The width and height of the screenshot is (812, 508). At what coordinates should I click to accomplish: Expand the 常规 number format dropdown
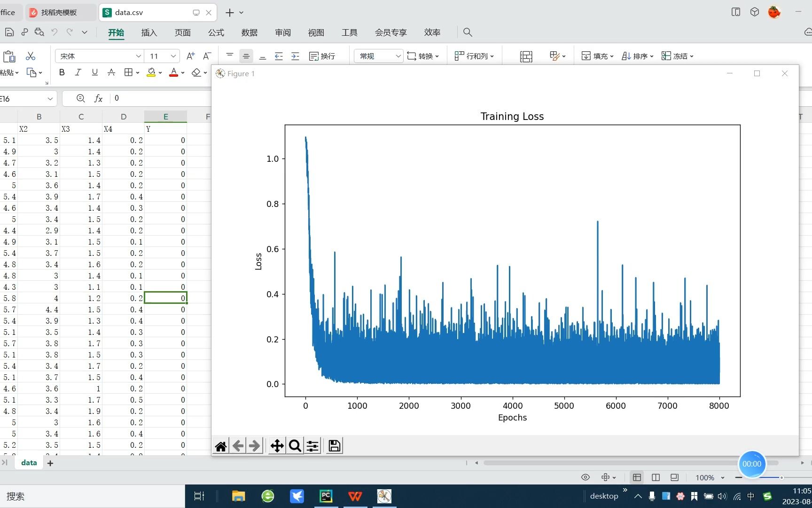(398, 56)
